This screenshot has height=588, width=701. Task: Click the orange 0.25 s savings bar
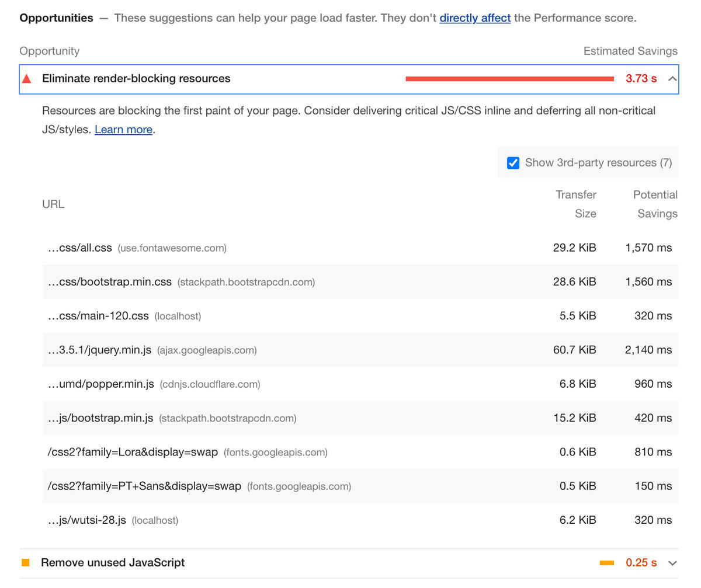(607, 563)
